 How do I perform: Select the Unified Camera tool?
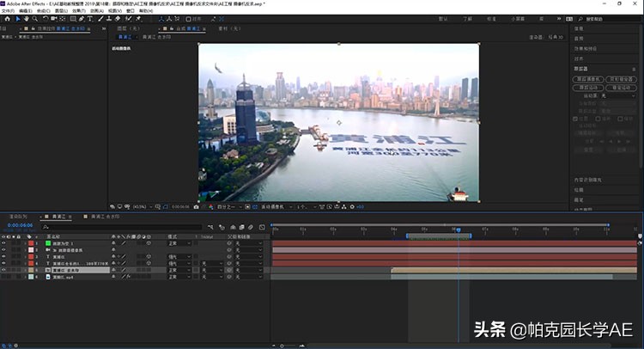pos(54,19)
